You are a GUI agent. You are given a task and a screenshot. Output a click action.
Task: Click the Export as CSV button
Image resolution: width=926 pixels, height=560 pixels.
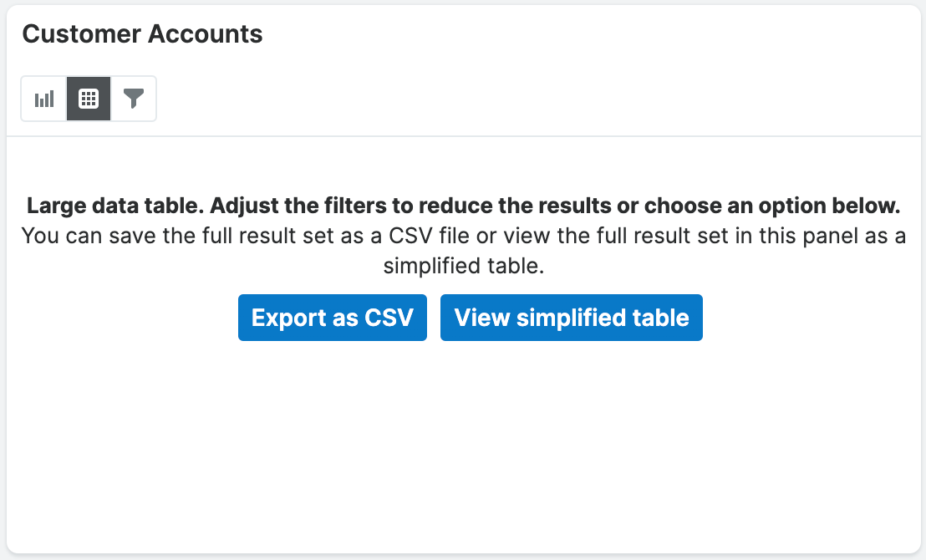tap(332, 318)
